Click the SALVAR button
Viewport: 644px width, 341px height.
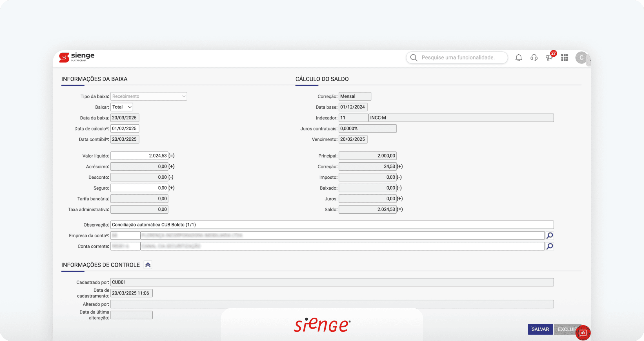[x=540, y=329]
